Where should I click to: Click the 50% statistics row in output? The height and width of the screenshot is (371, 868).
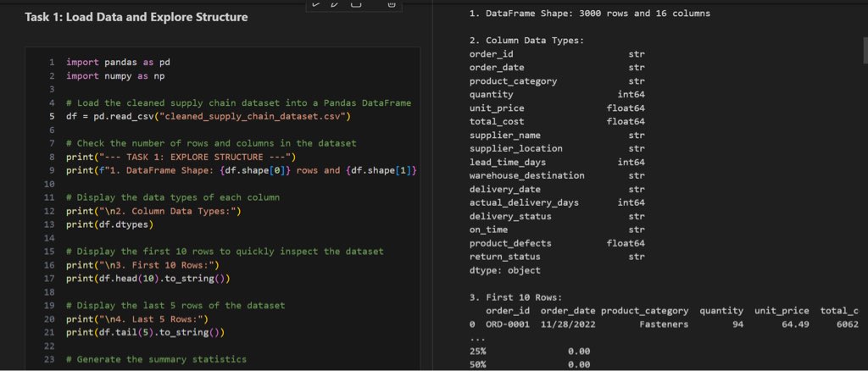(530, 364)
